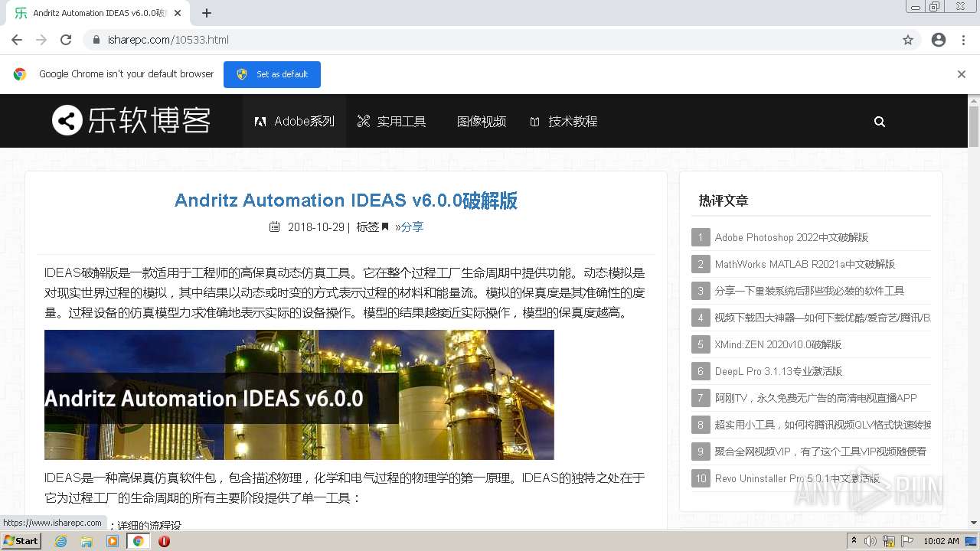Click the 分享 share link
The width and height of the screenshot is (980, 551).
[x=412, y=227]
